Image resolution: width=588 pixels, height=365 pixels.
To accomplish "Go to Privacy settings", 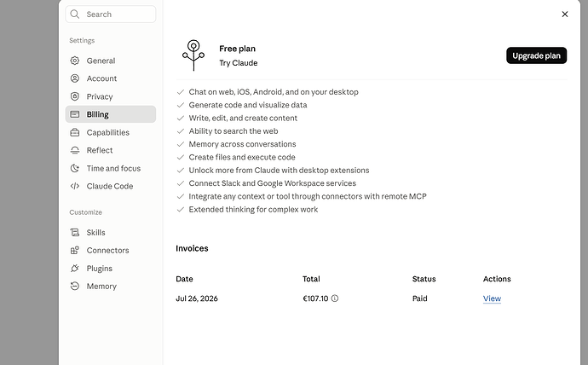I will coord(111,96).
